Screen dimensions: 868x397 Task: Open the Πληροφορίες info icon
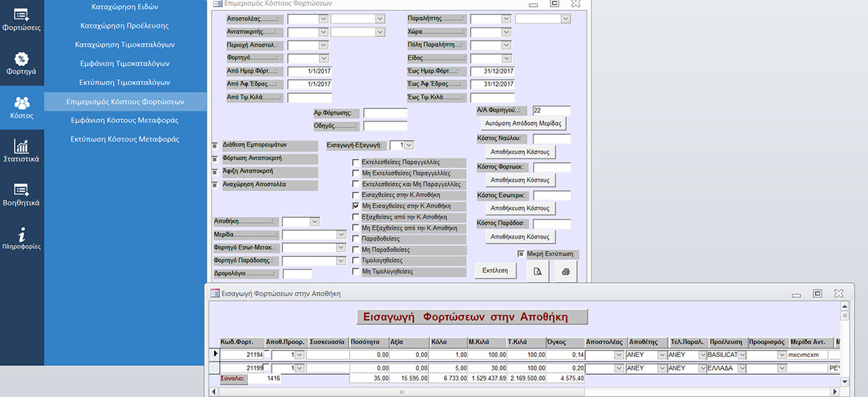pos(21,238)
